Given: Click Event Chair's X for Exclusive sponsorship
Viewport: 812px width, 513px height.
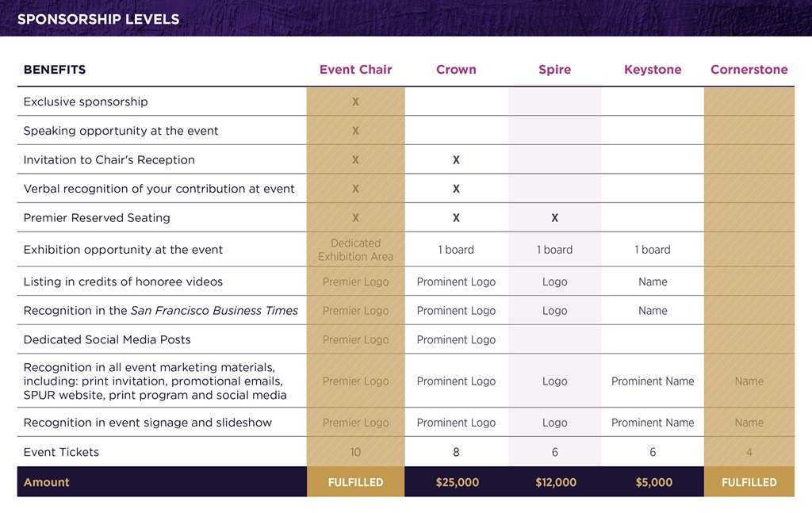Looking at the screenshot, I should [x=355, y=102].
